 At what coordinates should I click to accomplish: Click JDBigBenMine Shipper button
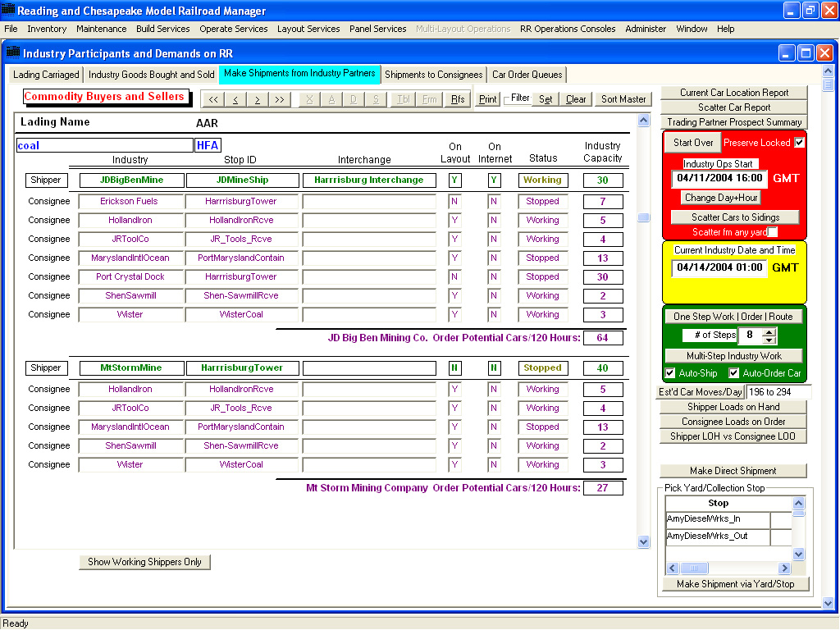tap(46, 180)
